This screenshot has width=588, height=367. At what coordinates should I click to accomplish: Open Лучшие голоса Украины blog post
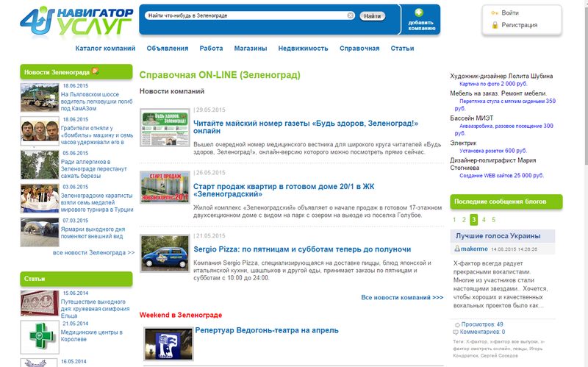498,235
